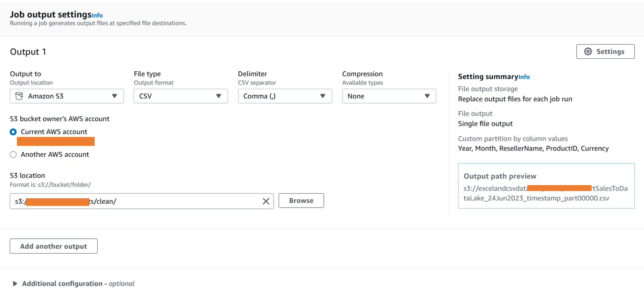Click the Output path preview box
Viewport: 644px width, 295px height.
[x=546, y=186]
